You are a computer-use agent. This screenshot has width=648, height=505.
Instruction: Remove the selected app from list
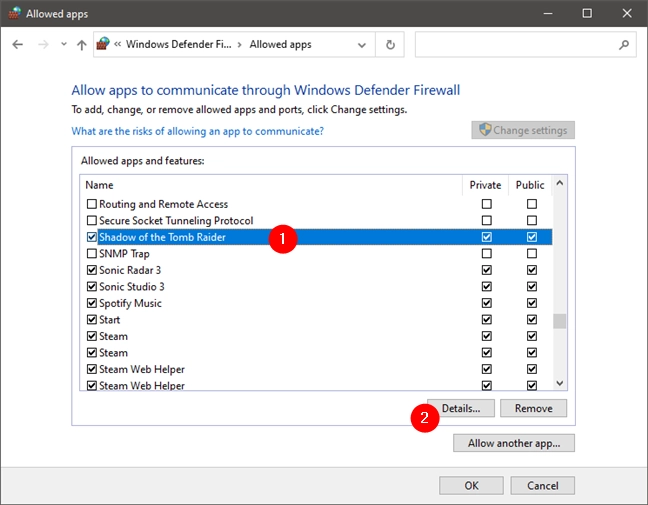click(534, 408)
